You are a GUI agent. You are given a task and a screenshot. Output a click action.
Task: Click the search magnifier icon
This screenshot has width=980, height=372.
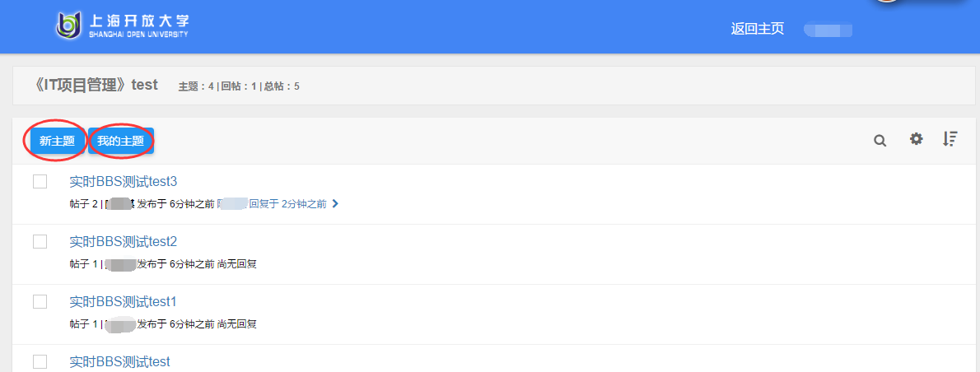(880, 141)
